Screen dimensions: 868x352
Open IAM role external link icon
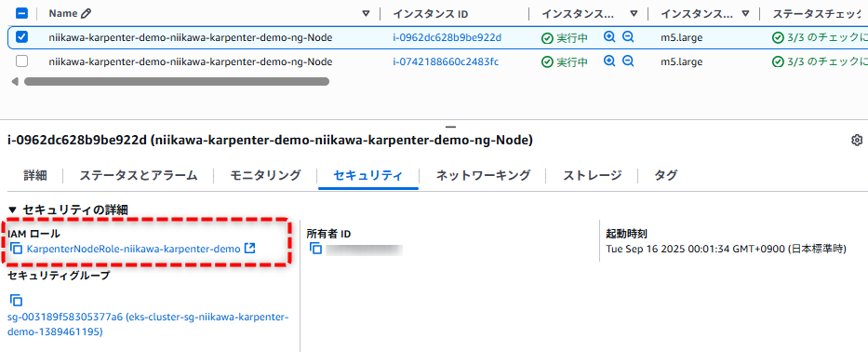pyautogui.click(x=249, y=249)
